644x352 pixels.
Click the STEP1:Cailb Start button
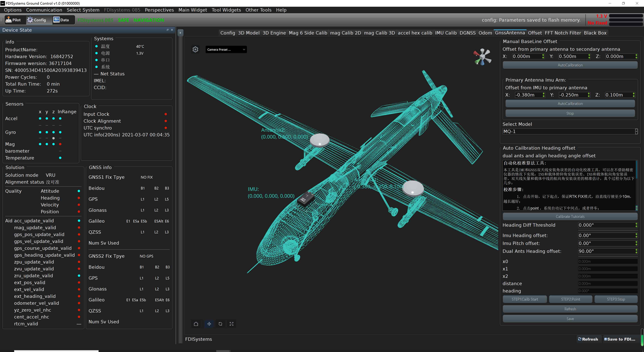coord(525,299)
